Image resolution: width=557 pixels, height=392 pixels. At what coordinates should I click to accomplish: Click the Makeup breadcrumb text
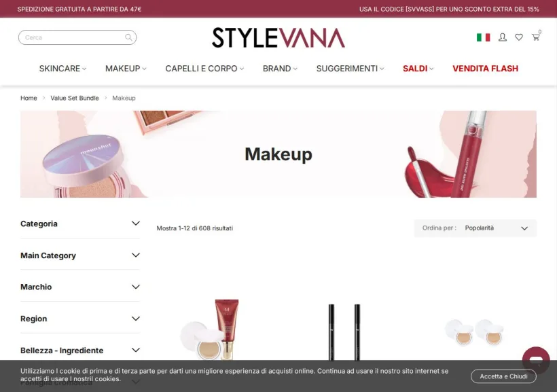coord(124,98)
